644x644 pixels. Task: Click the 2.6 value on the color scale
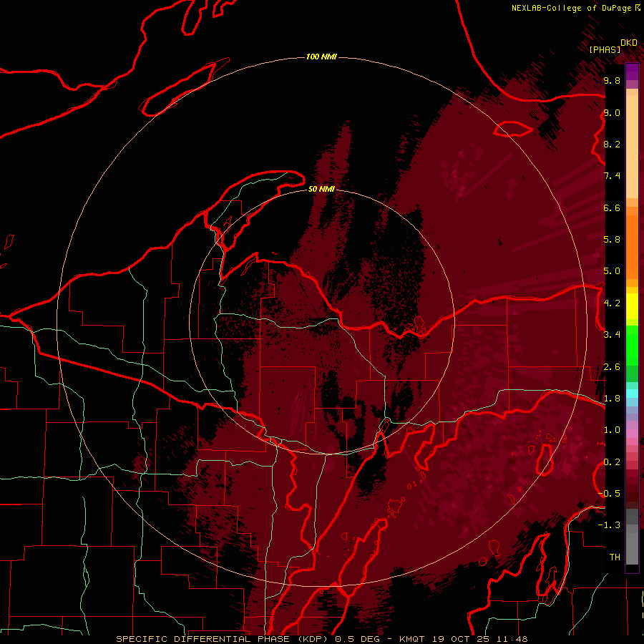pos(612,367)
